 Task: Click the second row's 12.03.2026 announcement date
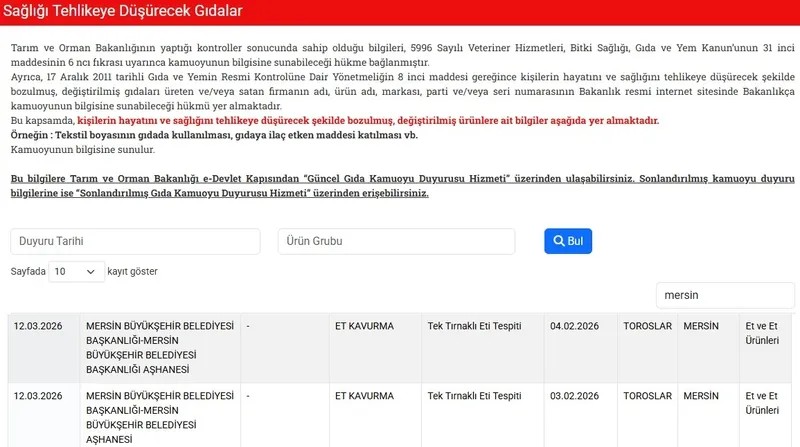click(39, 396)
